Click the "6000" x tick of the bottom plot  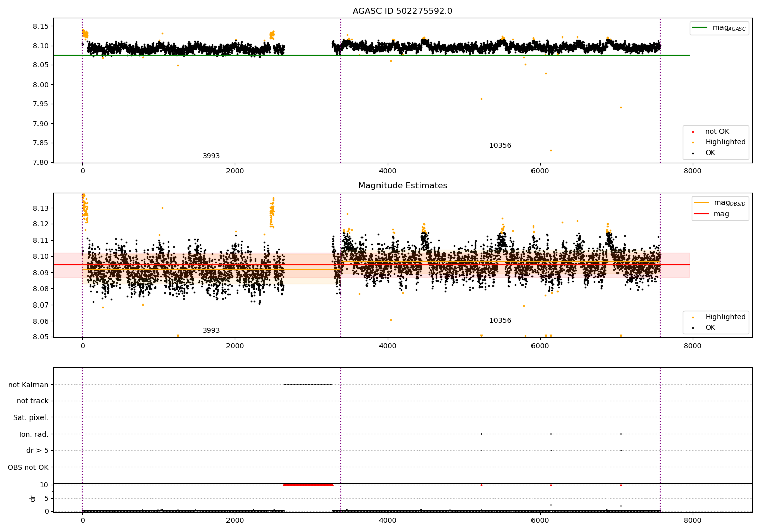[540, 520]
